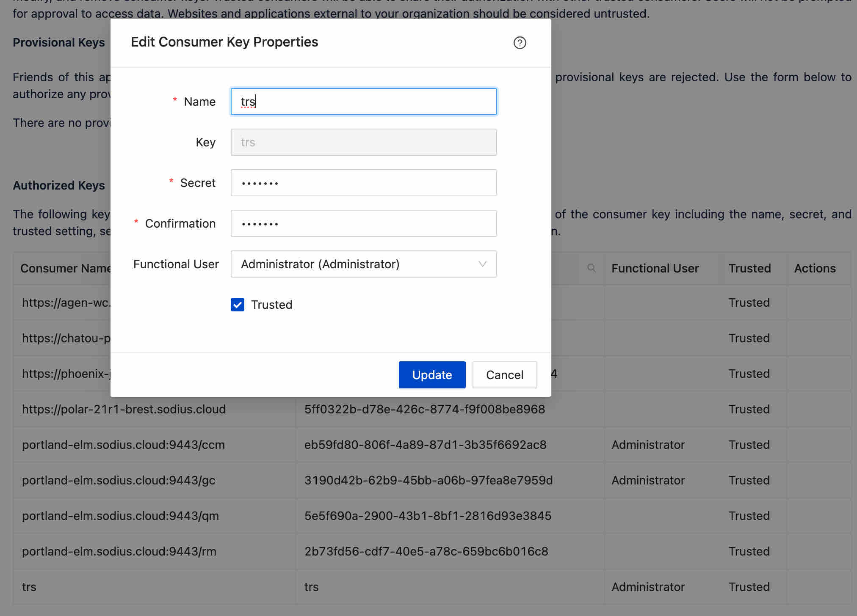Select portland-elm.sodius.cloud:9443/qm consumer name
857x616 pixels.
click(x=120, y=516)
